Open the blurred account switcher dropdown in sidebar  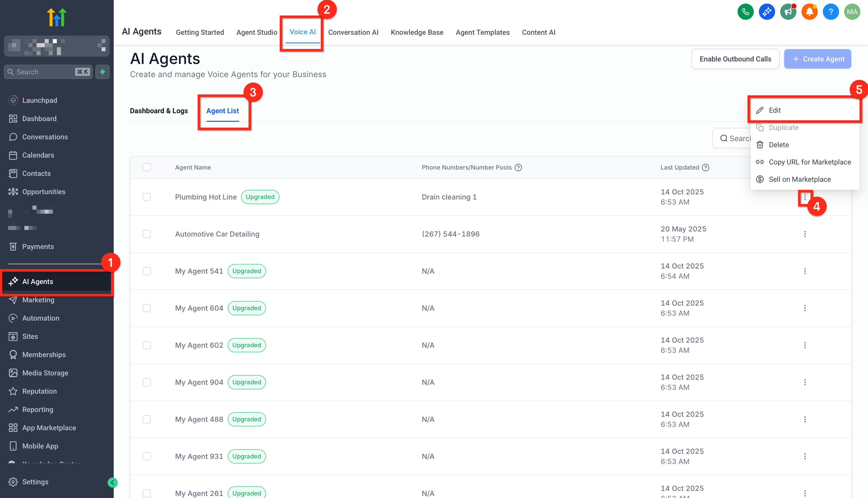click(x=57, y=46)
